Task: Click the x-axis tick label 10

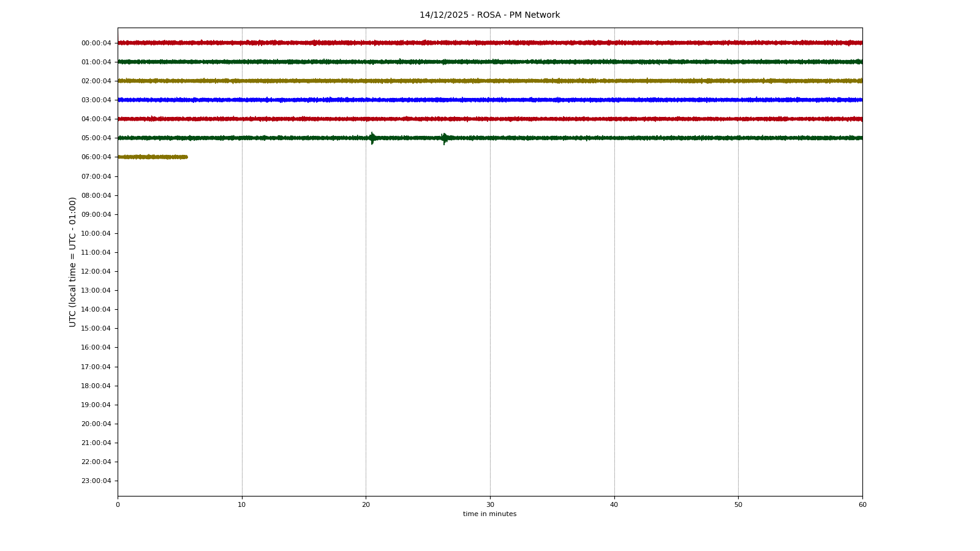Action: [242, 505]
